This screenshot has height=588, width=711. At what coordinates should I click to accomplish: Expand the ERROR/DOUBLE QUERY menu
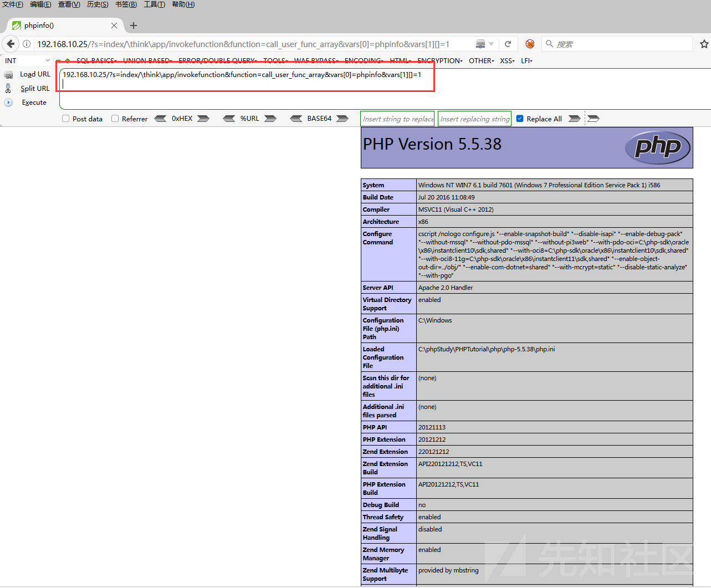(x=218, y=61)
